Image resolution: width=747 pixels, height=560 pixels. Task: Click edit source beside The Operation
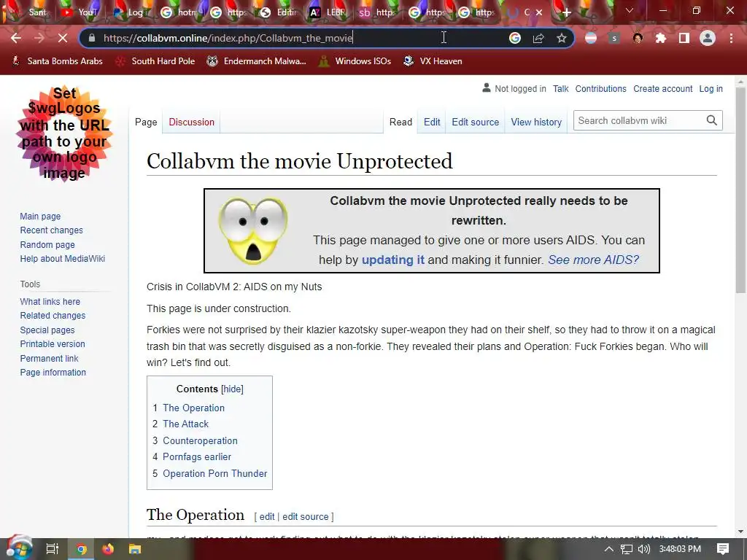tap(306, 517)
